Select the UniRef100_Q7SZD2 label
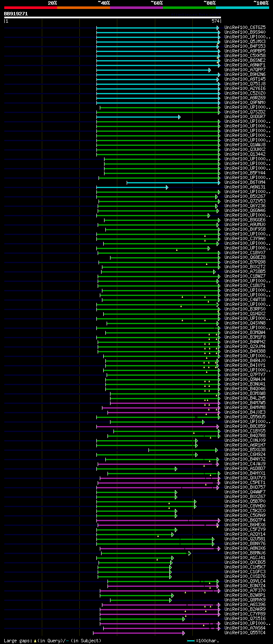This screenshot has height=644, width=273. click(245, 112)
